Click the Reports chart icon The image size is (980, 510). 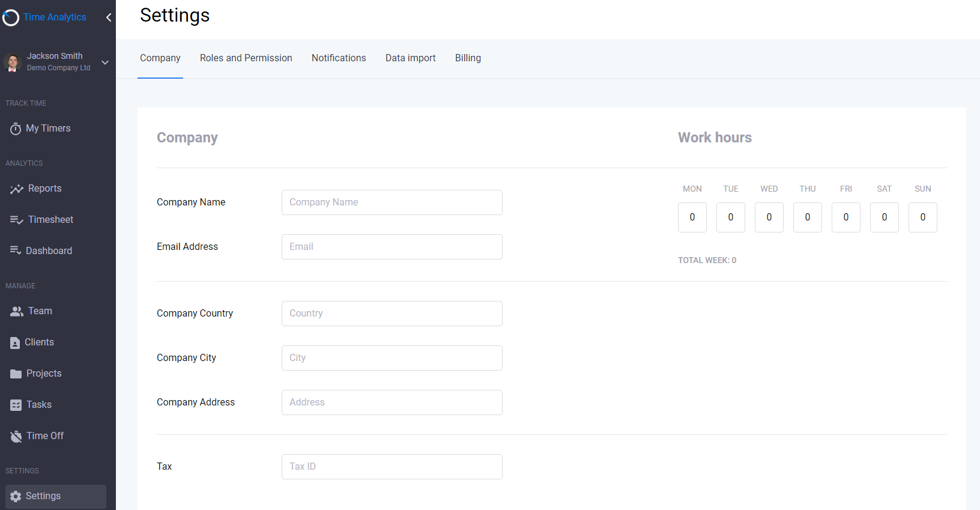[17, 189]
